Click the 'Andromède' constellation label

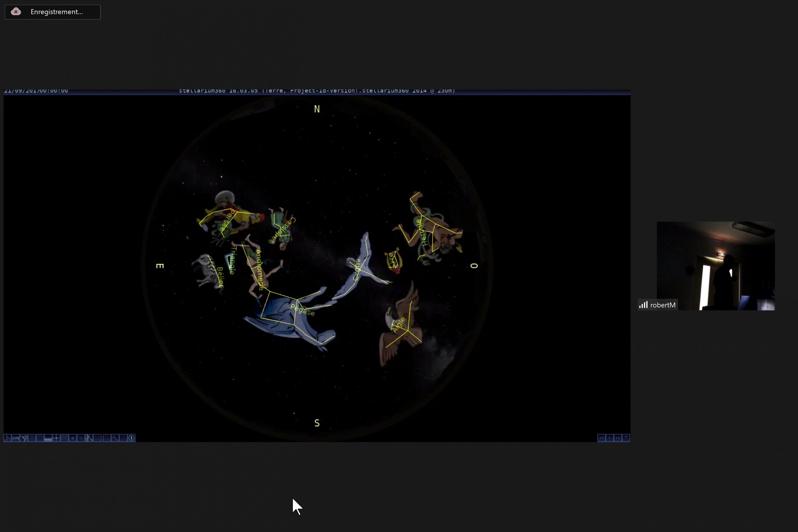259,270
